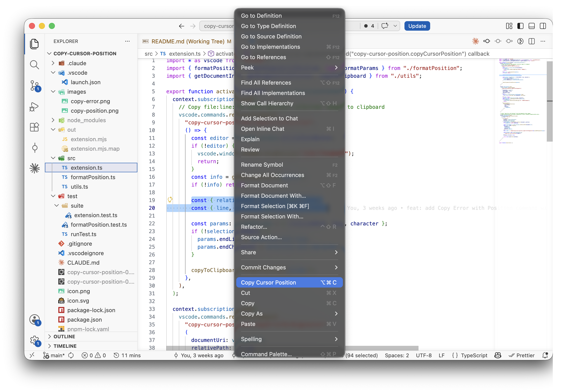
Task: Expand the node_modules folder
Action: [x=53, y=120]
